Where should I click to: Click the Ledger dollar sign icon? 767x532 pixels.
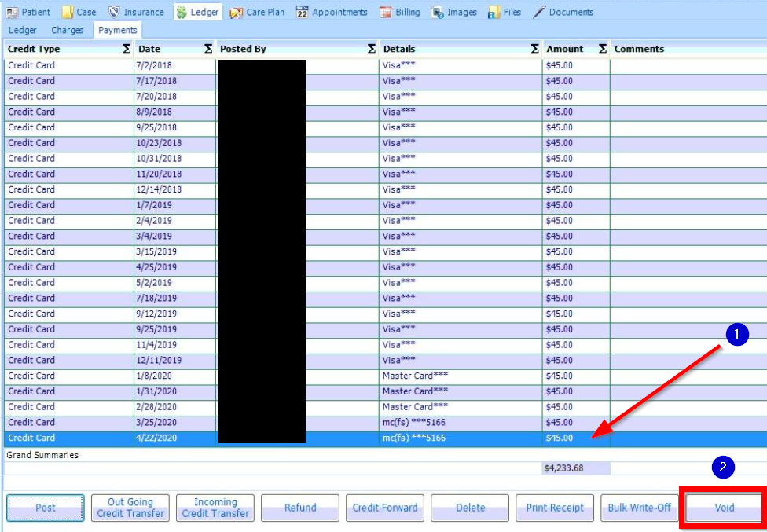click(182, 13)
